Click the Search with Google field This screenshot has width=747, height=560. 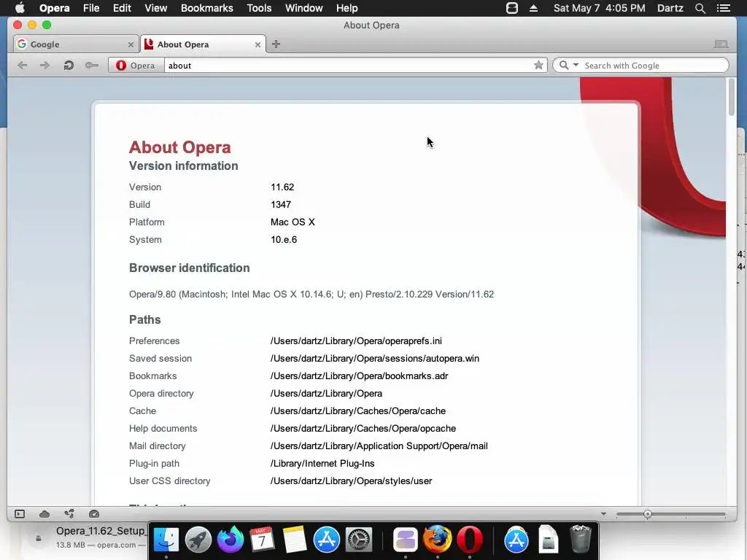[654, 65]
